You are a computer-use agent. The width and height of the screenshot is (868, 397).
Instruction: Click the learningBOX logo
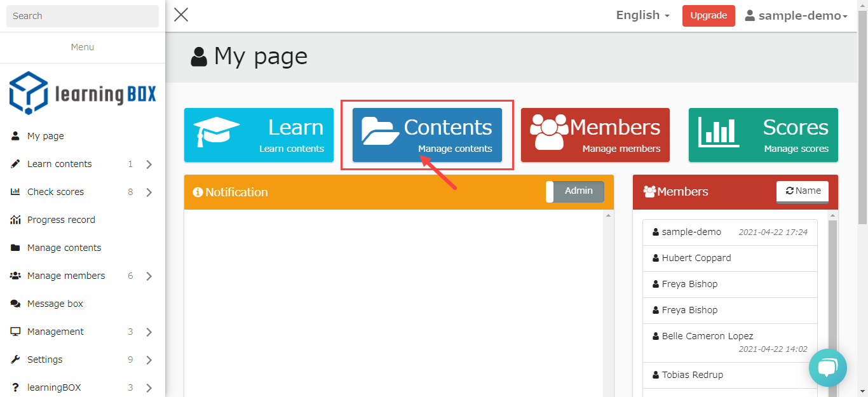(83, 93)
